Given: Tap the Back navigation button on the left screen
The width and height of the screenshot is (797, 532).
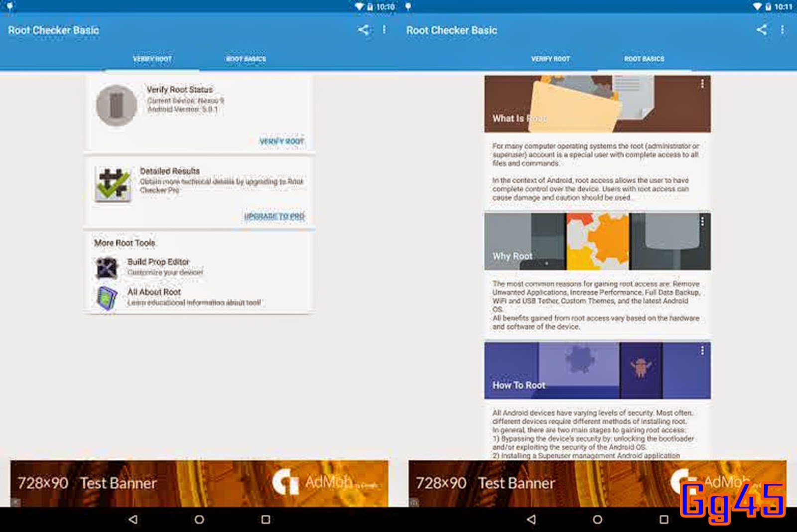Looking at the screenshot, I should click(133, 520).
